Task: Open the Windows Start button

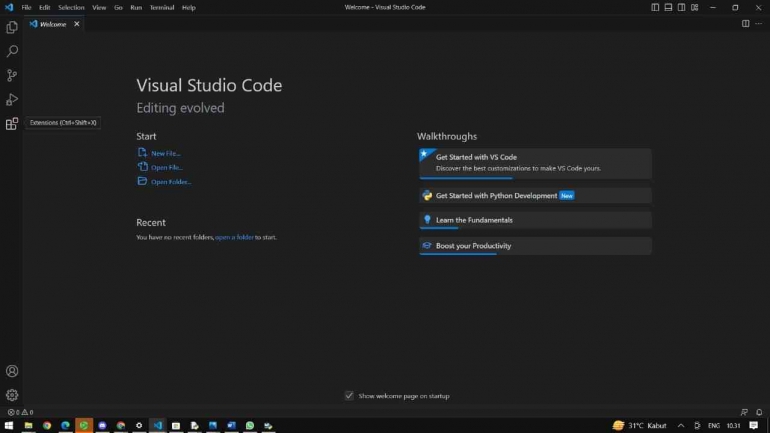Action: click(x=9, y=426)
